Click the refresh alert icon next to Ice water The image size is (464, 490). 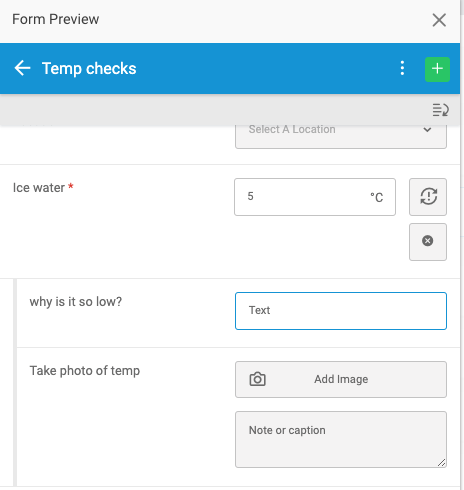pos(428,197)
